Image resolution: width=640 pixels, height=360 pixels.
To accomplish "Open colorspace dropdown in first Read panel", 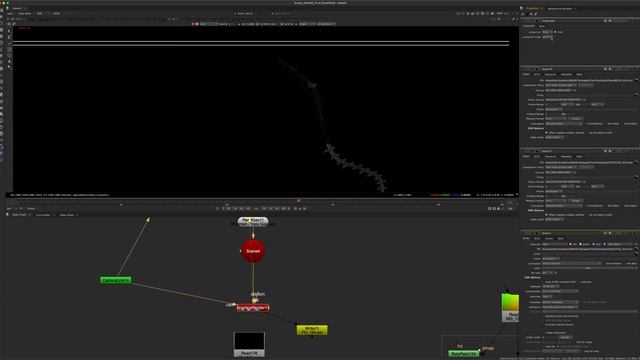I will [564, 124].
